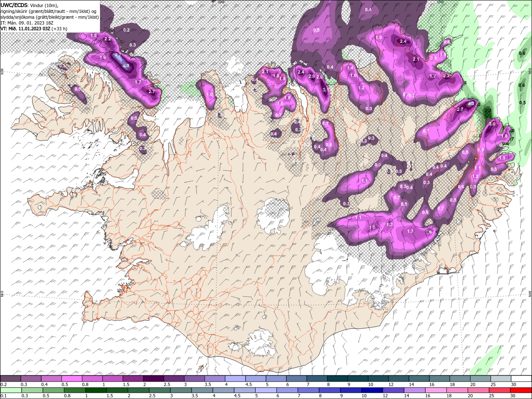Click the bright red lower swatch above 30

(521, 390)
